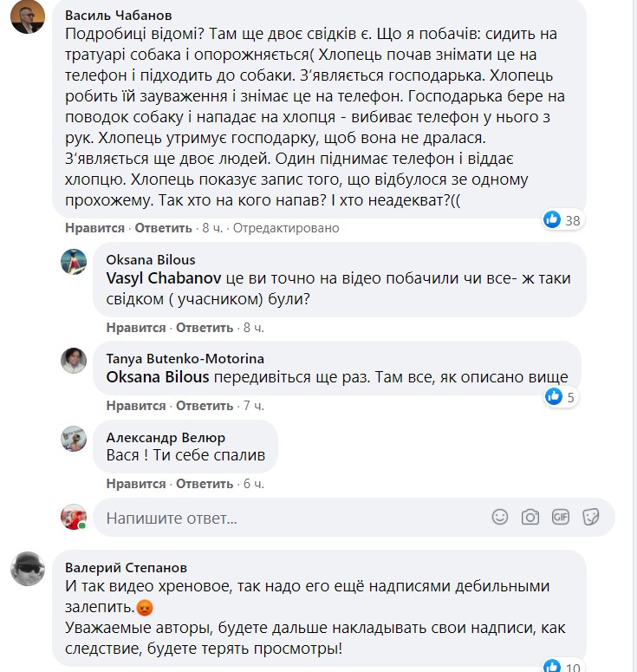Click the camera photo attachment icon

pyautogui.click(x=530, y=517)
